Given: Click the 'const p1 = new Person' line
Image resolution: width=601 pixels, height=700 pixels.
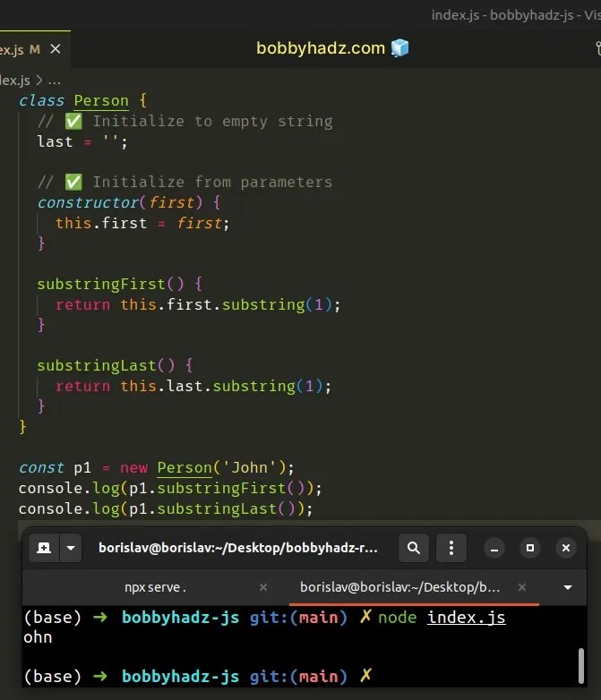Looking at the screenshot, I should click(157, 468).
